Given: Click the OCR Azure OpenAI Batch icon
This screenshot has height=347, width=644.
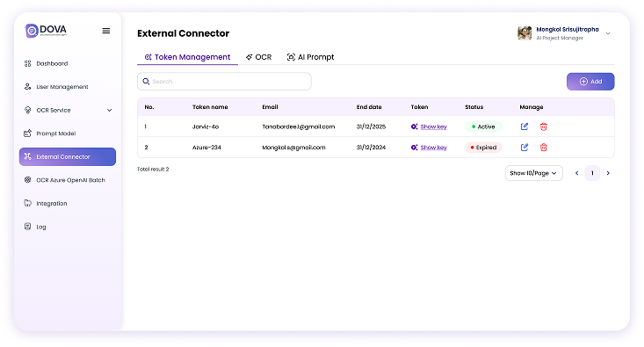Looking at the screenshot, I should [27, 180].
